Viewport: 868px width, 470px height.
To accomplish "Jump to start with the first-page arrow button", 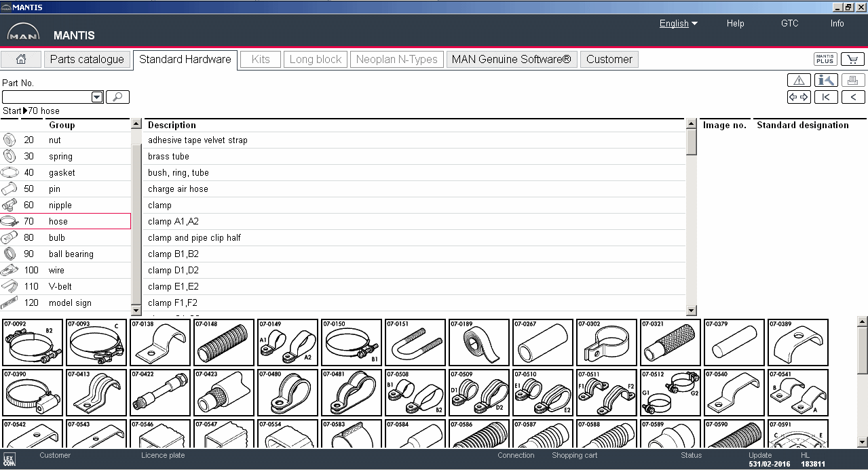I will pos(826,97).
